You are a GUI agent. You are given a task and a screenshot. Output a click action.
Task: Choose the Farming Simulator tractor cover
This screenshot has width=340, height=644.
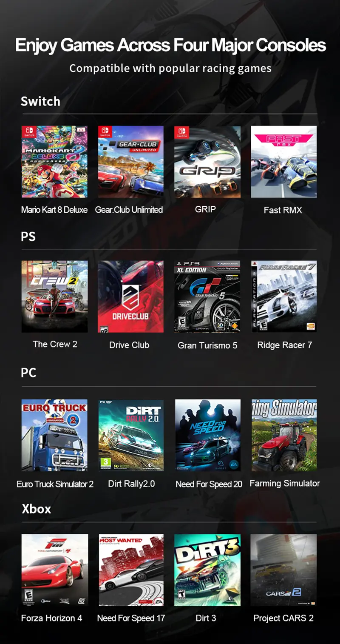284,435
